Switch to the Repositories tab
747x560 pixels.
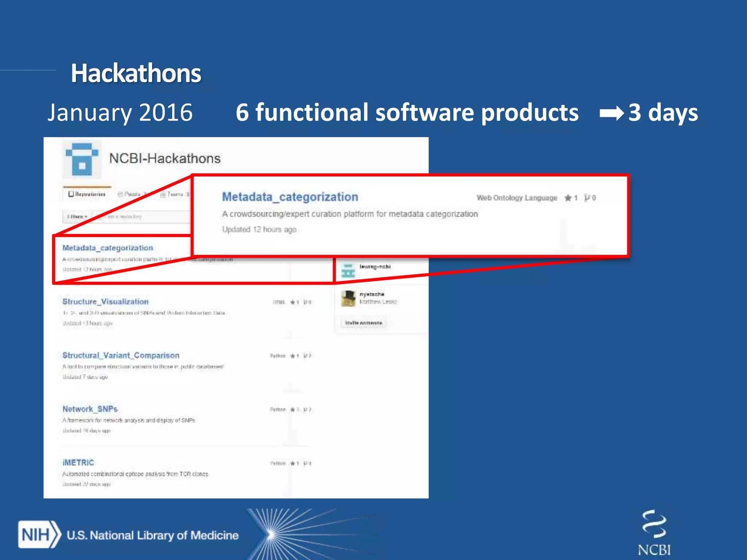[x=87, y=194]
